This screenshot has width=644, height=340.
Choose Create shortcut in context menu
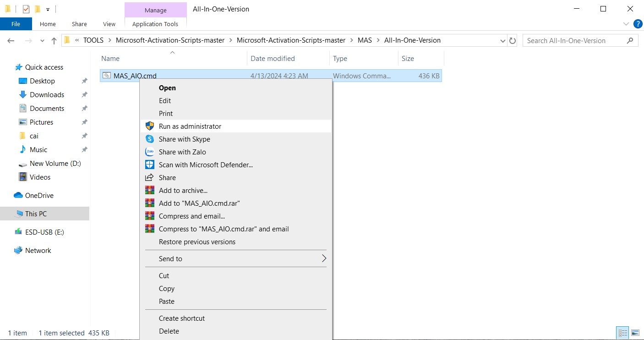(x=235, y=318)
